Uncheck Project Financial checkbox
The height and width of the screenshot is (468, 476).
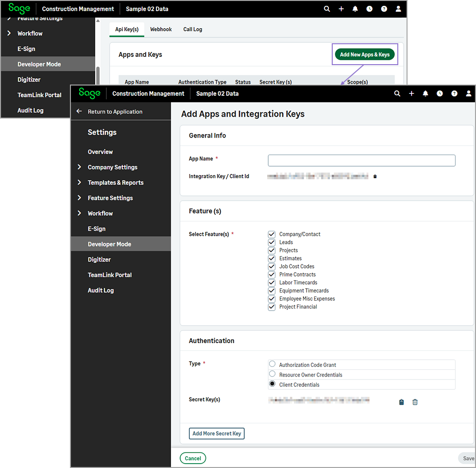pyautogui.click(x=272, y=307)
